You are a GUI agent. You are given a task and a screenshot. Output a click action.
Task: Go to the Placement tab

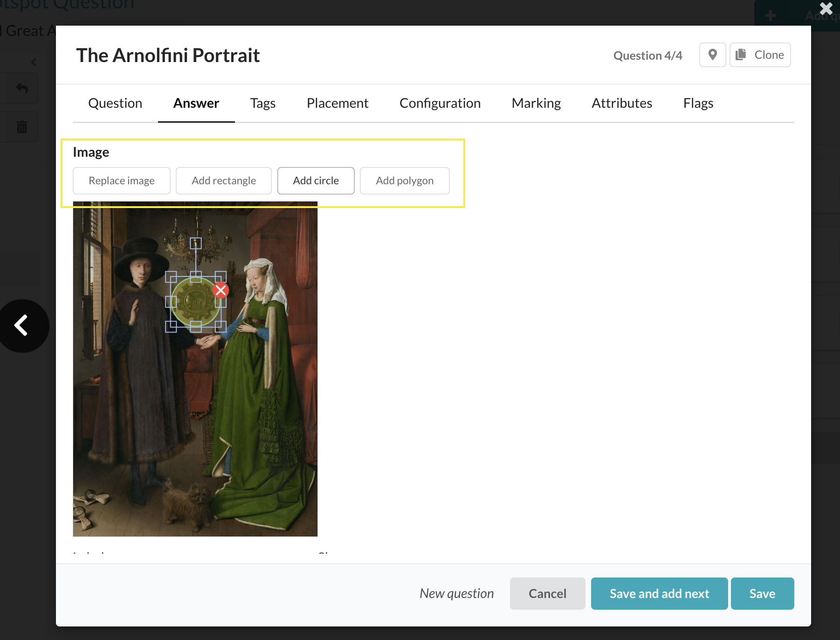tap(337, 103)
